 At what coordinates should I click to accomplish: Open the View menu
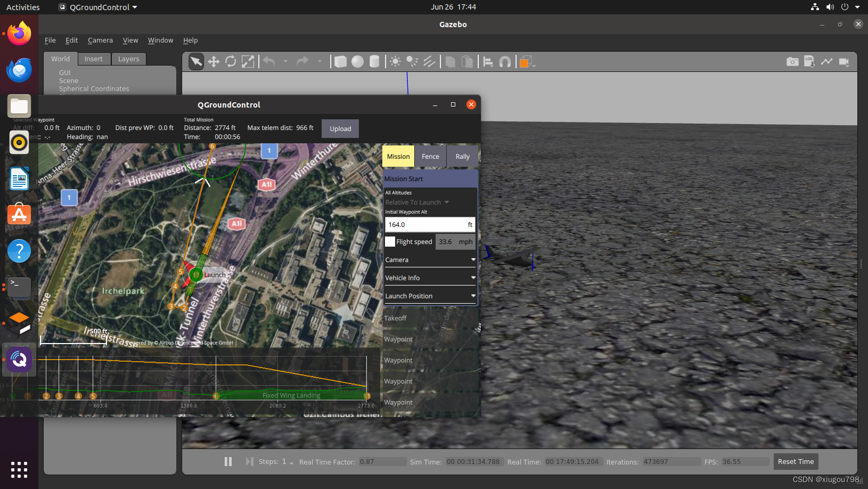tap(130, 40)
